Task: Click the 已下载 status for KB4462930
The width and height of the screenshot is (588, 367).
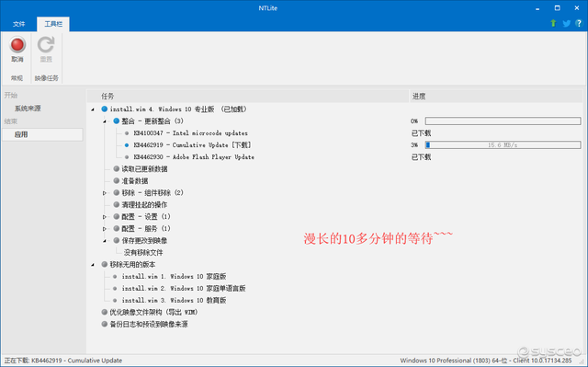Action: tap(421, 157)
